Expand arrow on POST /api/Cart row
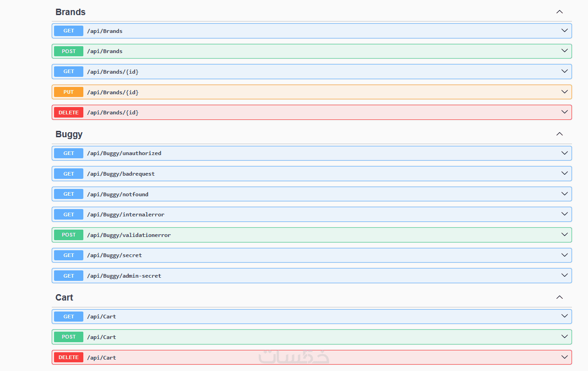Screen dimensions: 588x371 [565, 337]
